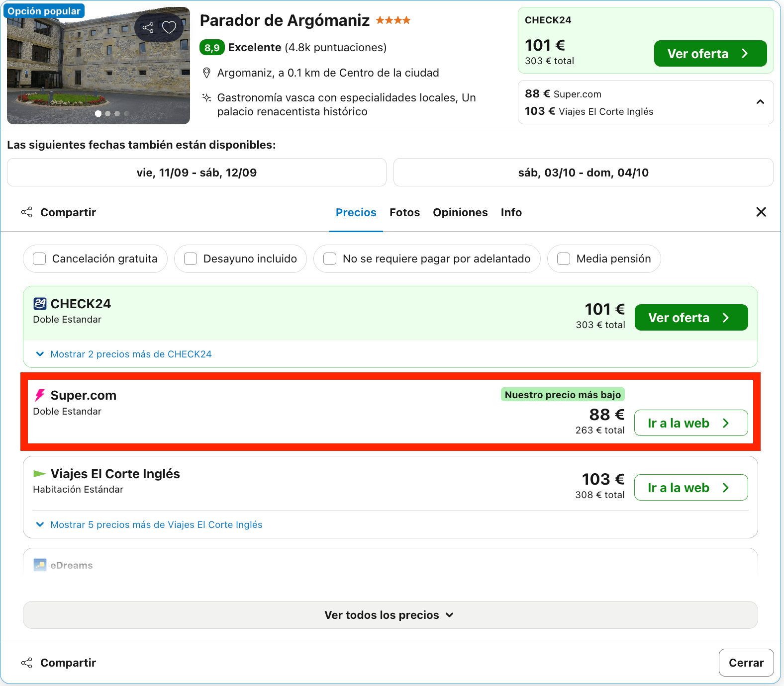Click the four-star rating icons
The height and width of the screenshot is (686, 784).
[x=393, y=20]
